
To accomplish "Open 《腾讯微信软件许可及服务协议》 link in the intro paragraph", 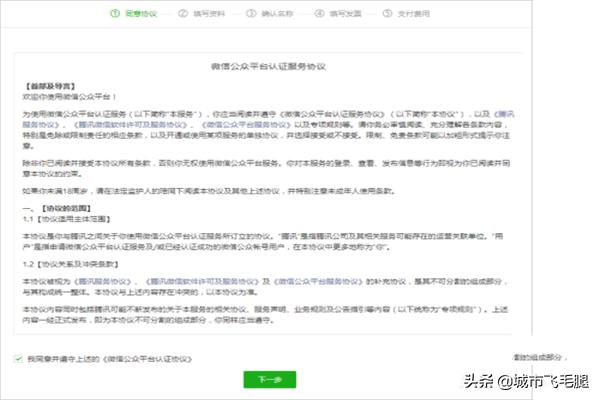I will pos(131,125).
